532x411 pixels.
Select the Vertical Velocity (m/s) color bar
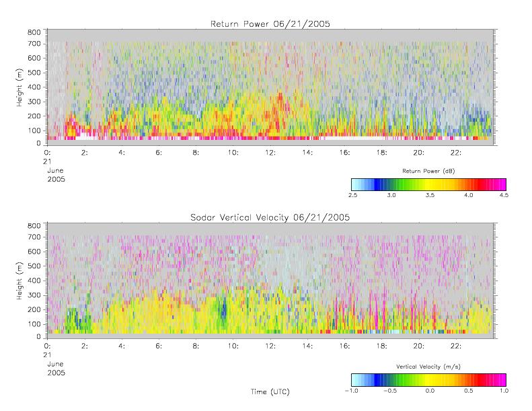(x=428, y=380)
